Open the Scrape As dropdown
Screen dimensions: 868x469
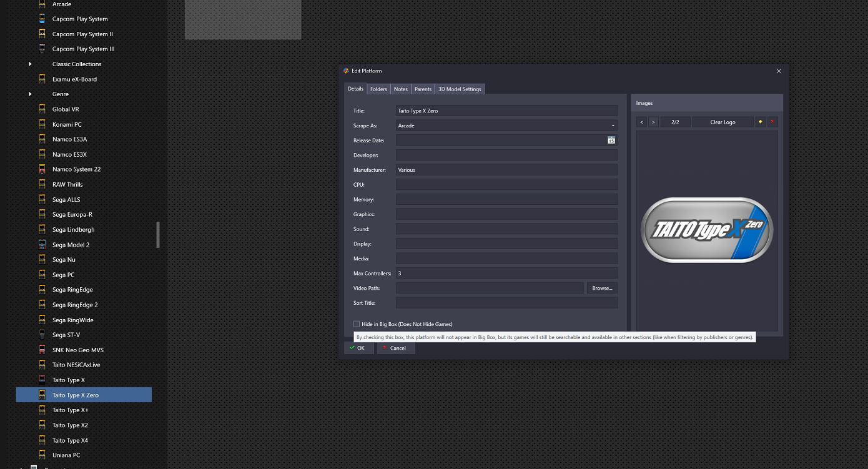tap(506, 126)
